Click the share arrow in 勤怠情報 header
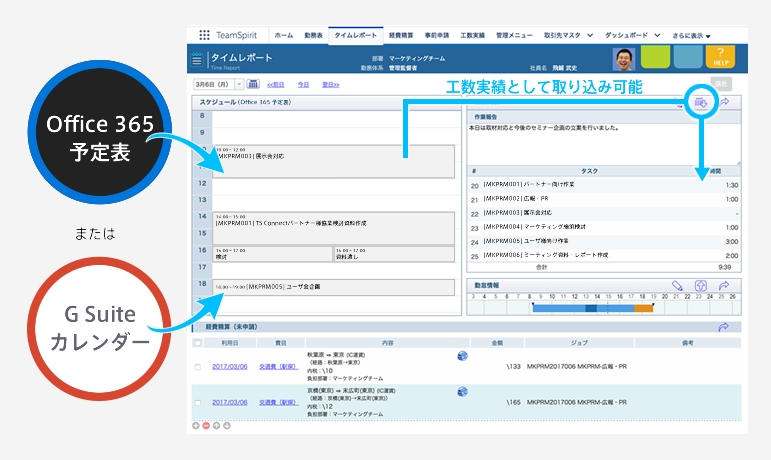 pyautogui.click(x=724, y=286)
